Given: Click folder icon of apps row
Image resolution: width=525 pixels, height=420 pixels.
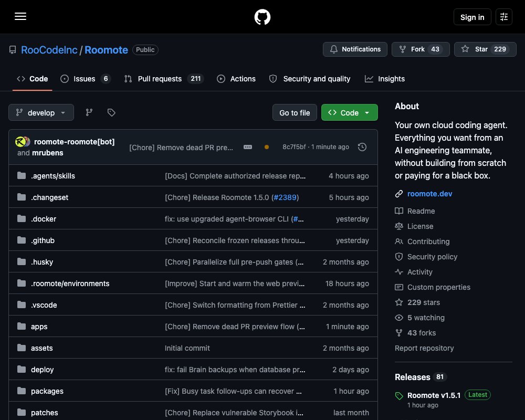Looking at the screenshot, I should (22, 326).
